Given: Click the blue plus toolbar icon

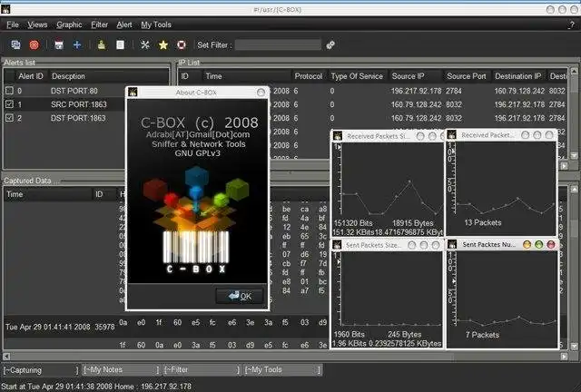Looking at the screenshot, I should [77, 44].
